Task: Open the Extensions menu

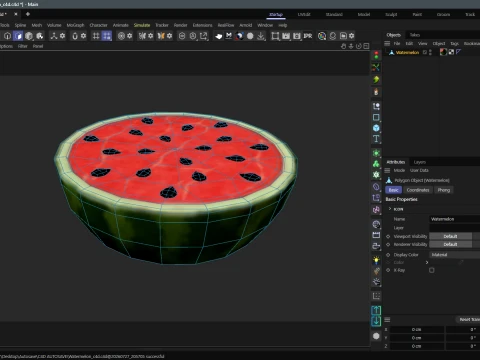Action: [x=202, y=25]
